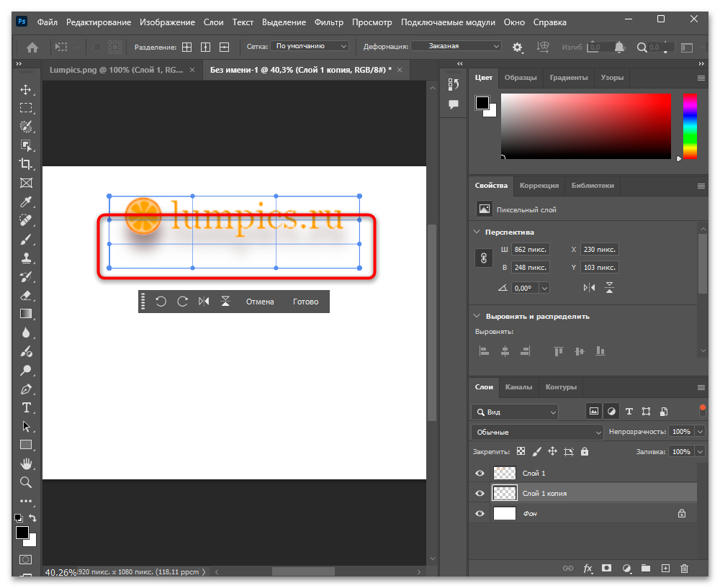Click the Home icon in options bar
The height and width of the screenshot is (588, 720).
tap(32, 47)
